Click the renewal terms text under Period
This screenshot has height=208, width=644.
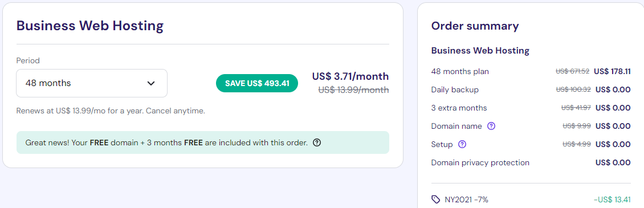coord(111,111)
